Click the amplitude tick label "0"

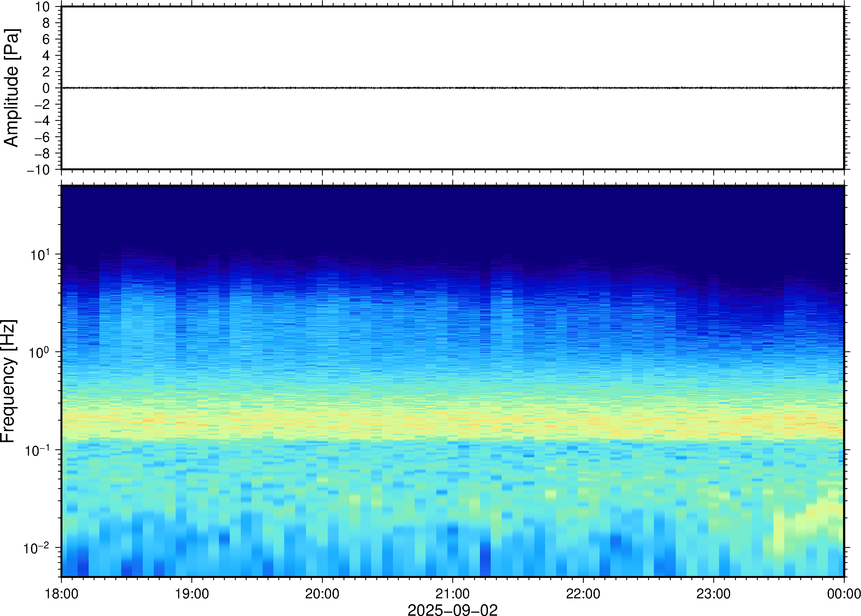46,88
